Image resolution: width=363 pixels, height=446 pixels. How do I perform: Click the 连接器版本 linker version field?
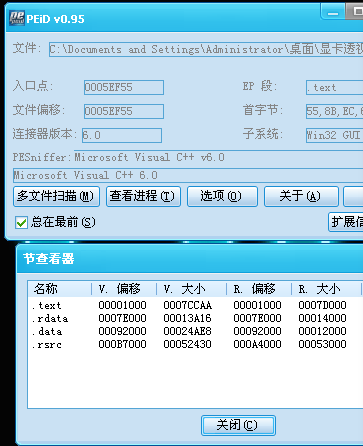pyautogui.click(x=122, y=135)
